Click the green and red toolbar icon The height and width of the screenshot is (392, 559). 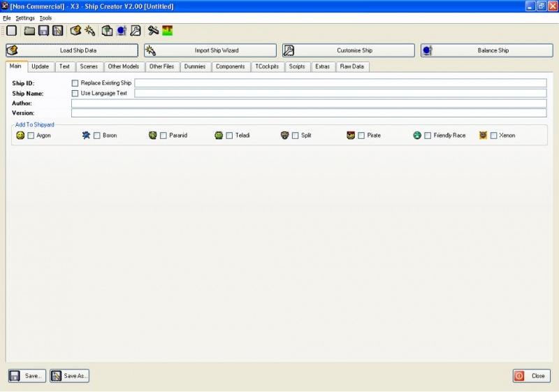(168, 31)
